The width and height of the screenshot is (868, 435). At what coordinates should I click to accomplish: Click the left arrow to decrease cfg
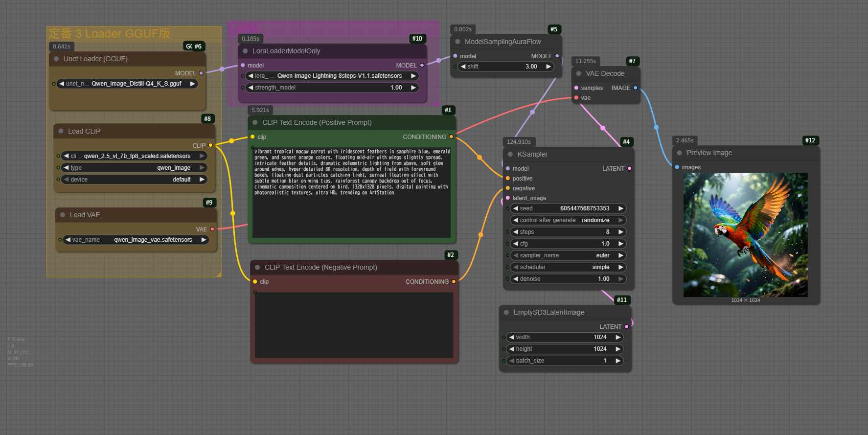[516, 244]
